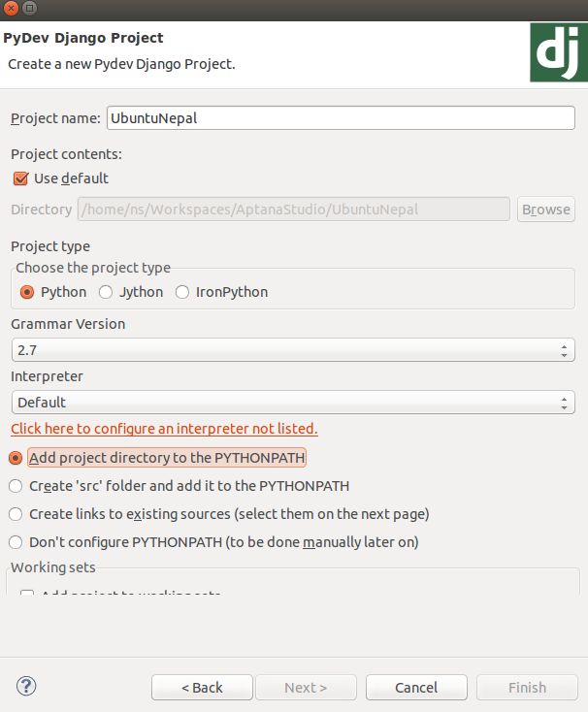Click the help question mark icon
This screenshot has height=712, width=588.
[26, 686]
